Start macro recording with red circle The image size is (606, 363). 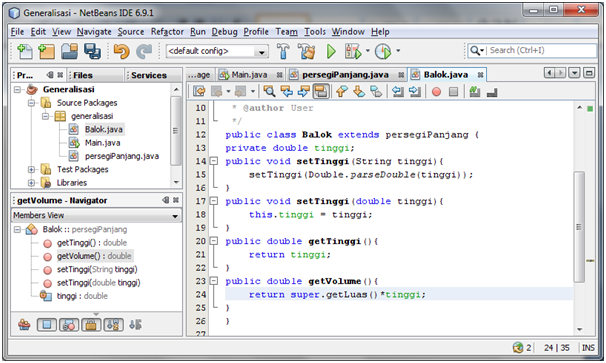[x=436, y=92]
